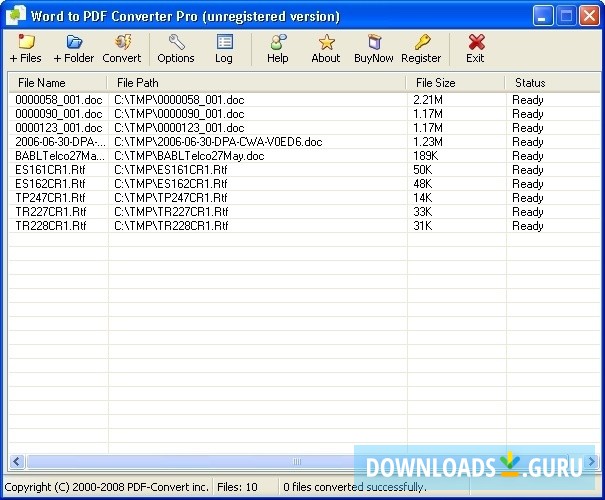Maximize the converter window
This screenshot has width=605, height=500.
566,16
